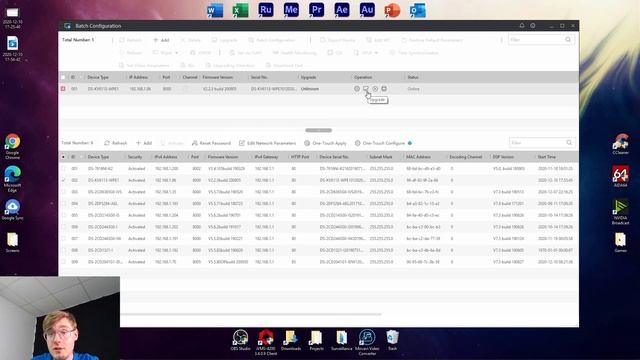Screen dimensions: 640x360
Task: Check device 007 in lower table
Action: [63, 238]
